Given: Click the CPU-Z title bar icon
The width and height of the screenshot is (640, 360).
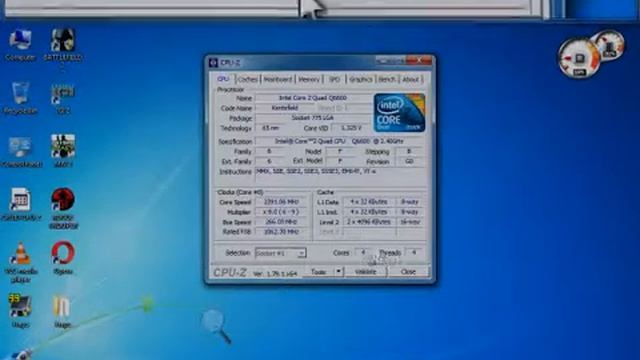Looking at the screenshot, I should [213, 62].
